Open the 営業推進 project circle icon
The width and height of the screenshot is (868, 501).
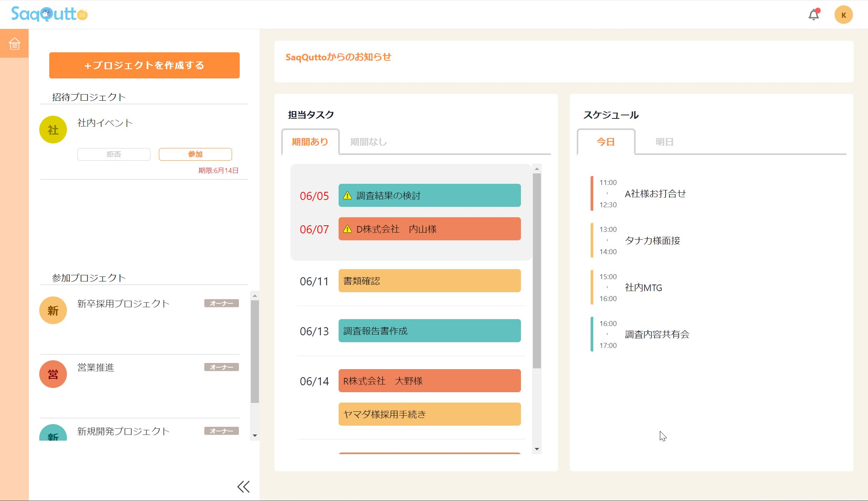coord(53,374)
